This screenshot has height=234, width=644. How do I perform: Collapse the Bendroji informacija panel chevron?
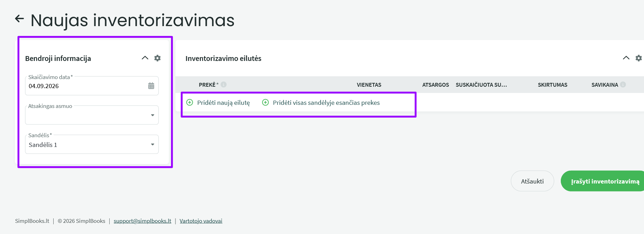[145, 58]
